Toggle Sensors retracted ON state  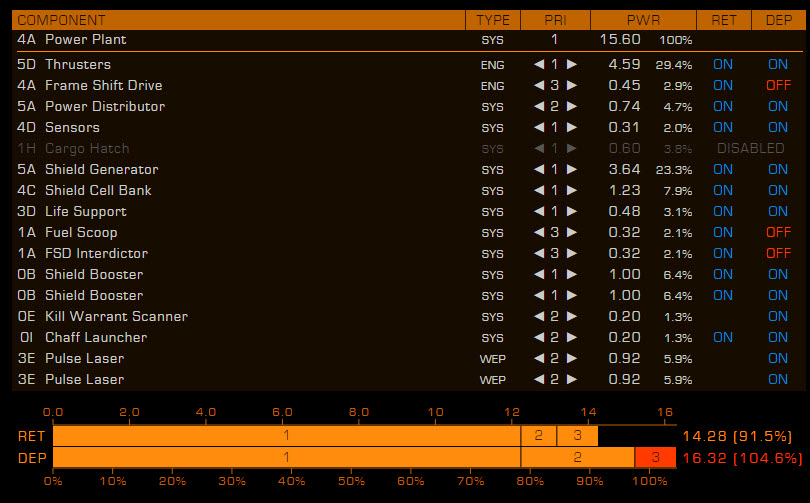click(x=723, y=128)
